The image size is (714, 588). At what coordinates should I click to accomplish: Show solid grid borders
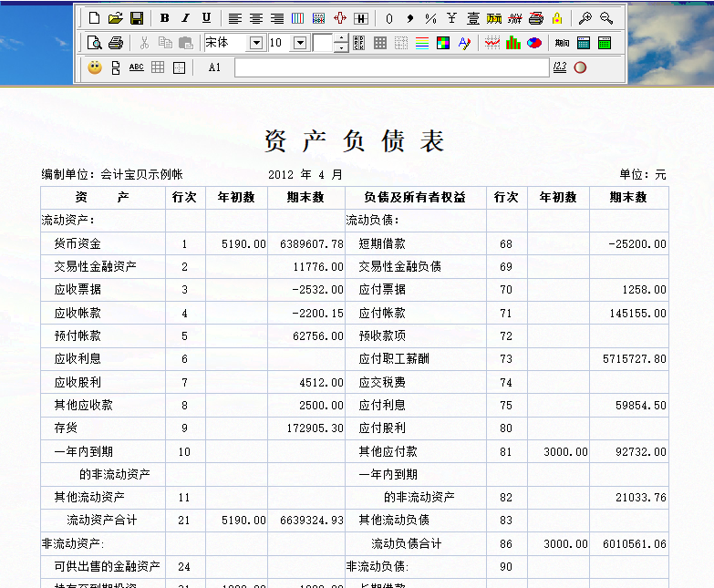(379, 43)
